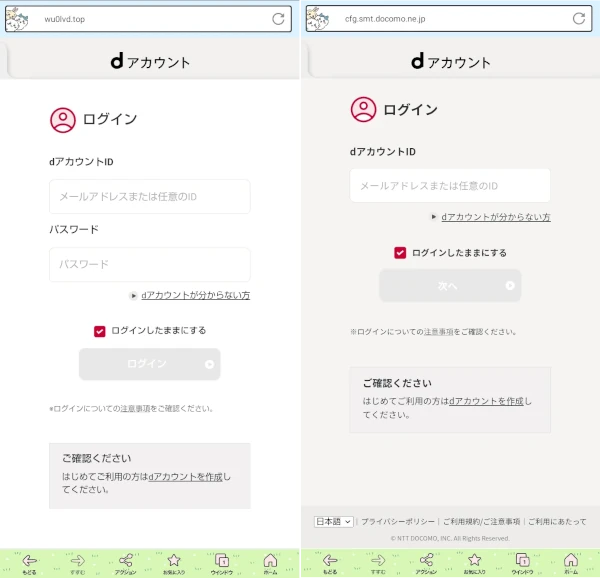This screenshot has height=578, width=600.
Task: Tap the 次へ button on the right page
Action: point(450,285)
